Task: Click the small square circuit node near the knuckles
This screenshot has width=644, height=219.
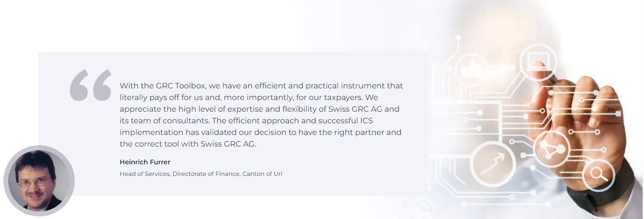Action: tap(618, 114)
